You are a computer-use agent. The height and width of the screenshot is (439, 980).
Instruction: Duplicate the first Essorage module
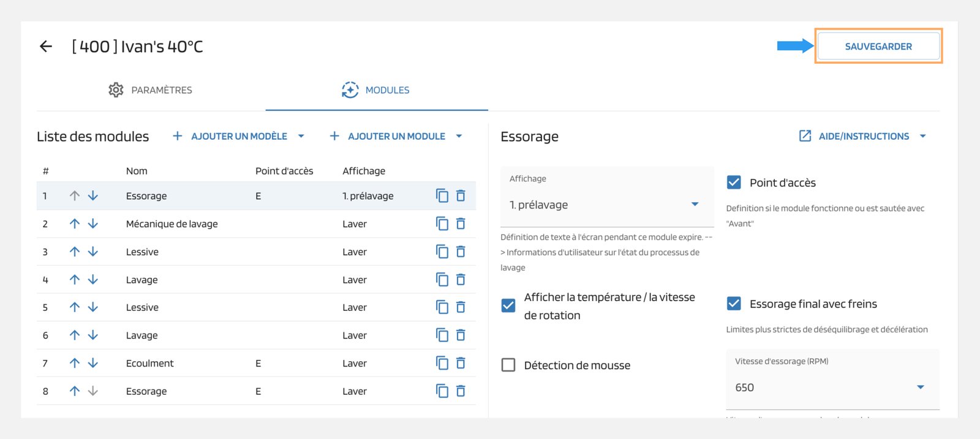point(442,196)
